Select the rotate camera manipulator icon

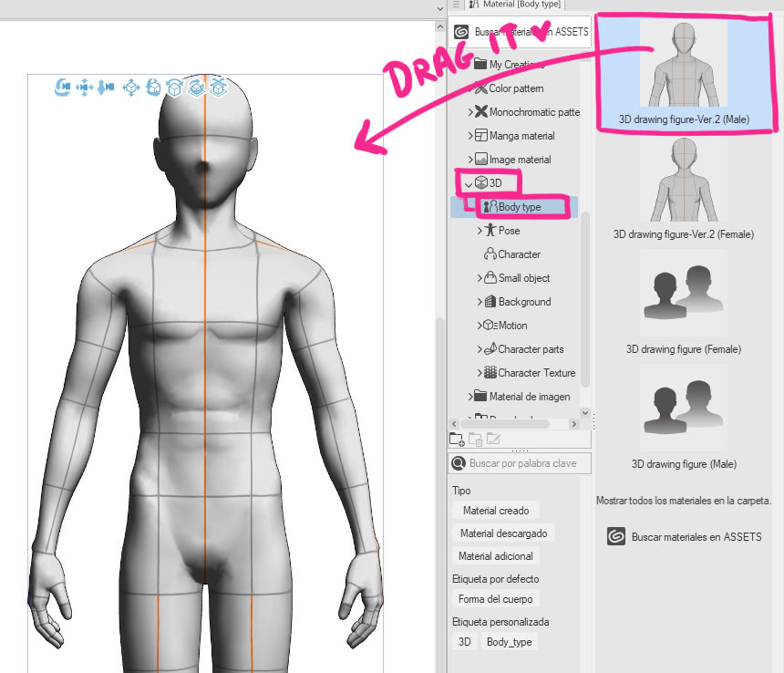(x=62, y=87)
